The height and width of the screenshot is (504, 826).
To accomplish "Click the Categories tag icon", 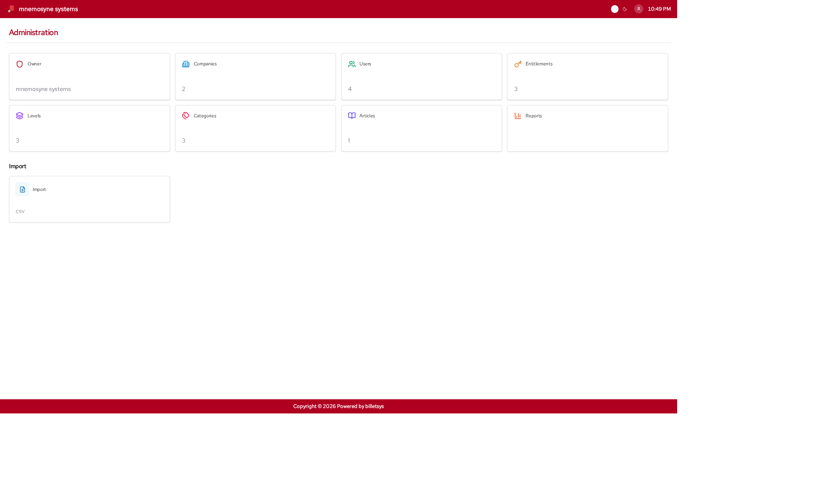I will click(x=186, y=116).
